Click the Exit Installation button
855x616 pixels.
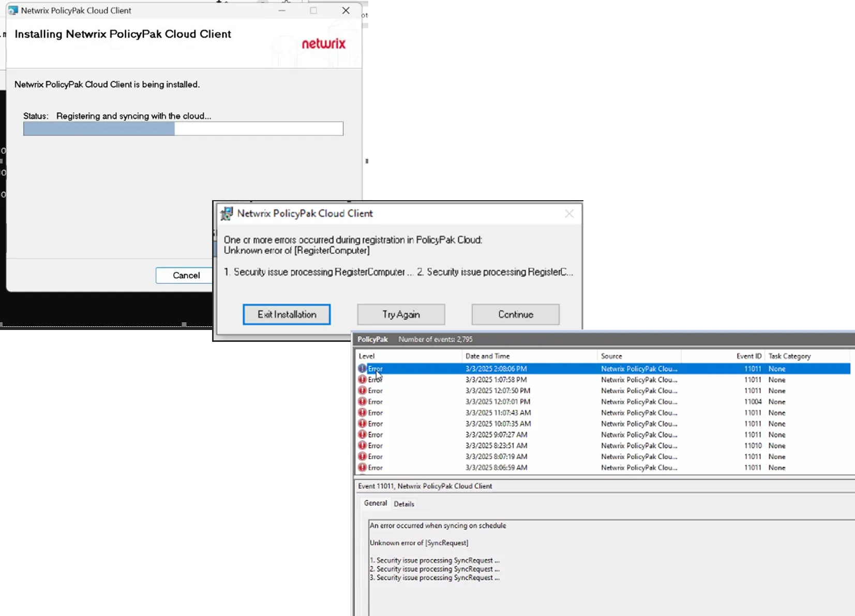[x=287, y=314]
